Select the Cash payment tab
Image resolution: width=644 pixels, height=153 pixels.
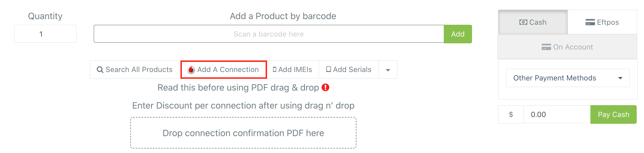tap(533, 22)
